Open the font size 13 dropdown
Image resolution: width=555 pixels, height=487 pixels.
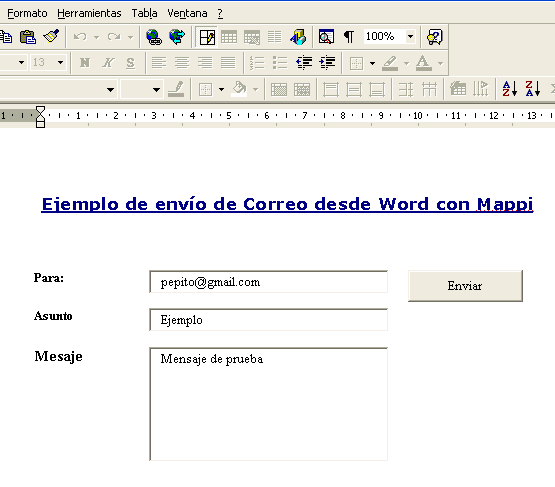tap(61, 63)
